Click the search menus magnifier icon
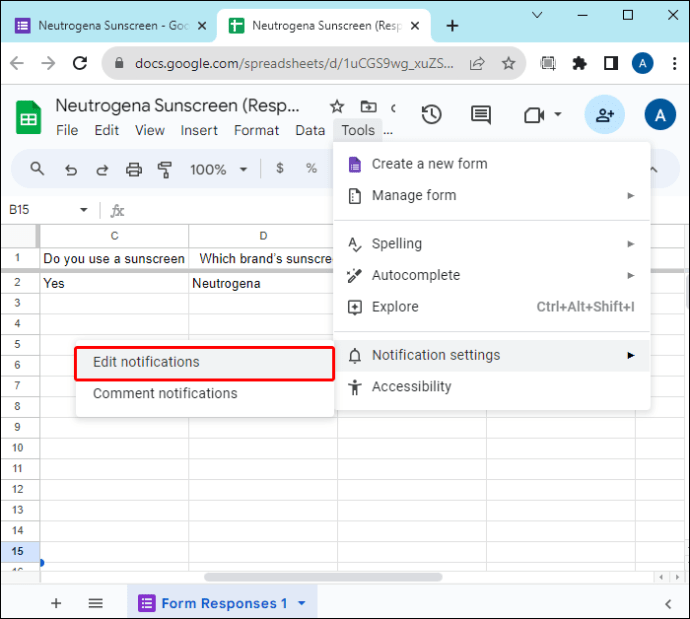 point(37,168)
